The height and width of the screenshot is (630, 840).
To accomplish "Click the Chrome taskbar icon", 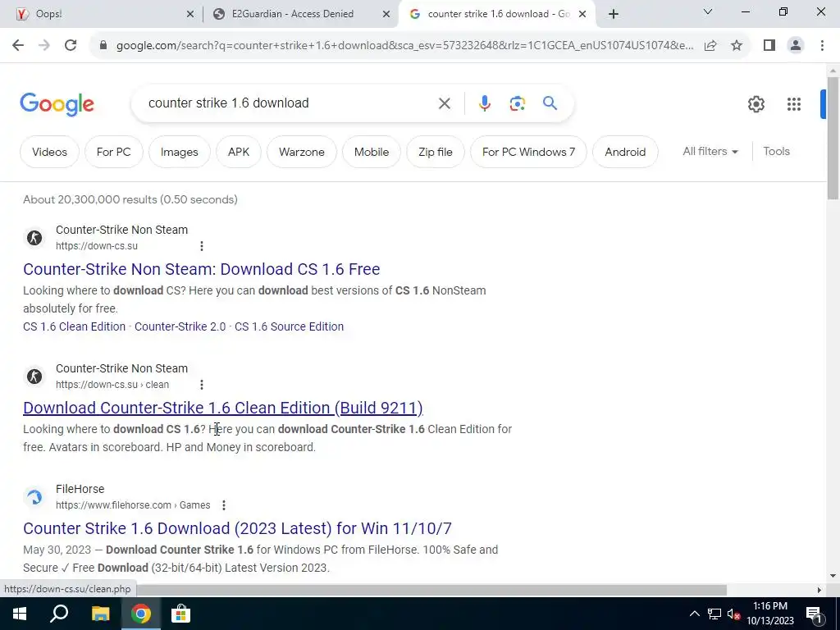I will click(x=141, y=614).
